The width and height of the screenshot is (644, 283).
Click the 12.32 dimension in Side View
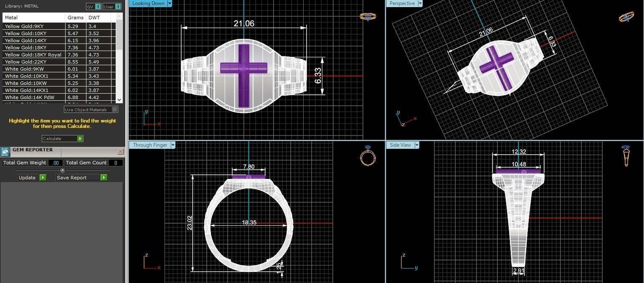click(519, 152)
